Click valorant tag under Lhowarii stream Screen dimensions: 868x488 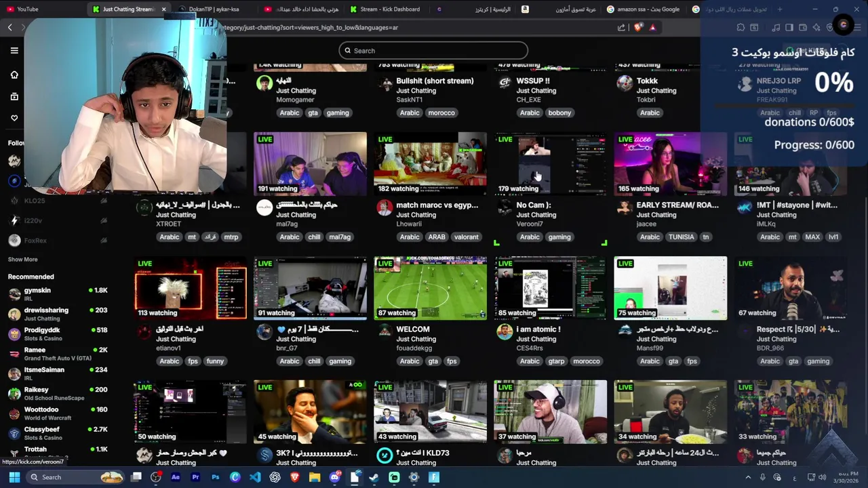467,237
